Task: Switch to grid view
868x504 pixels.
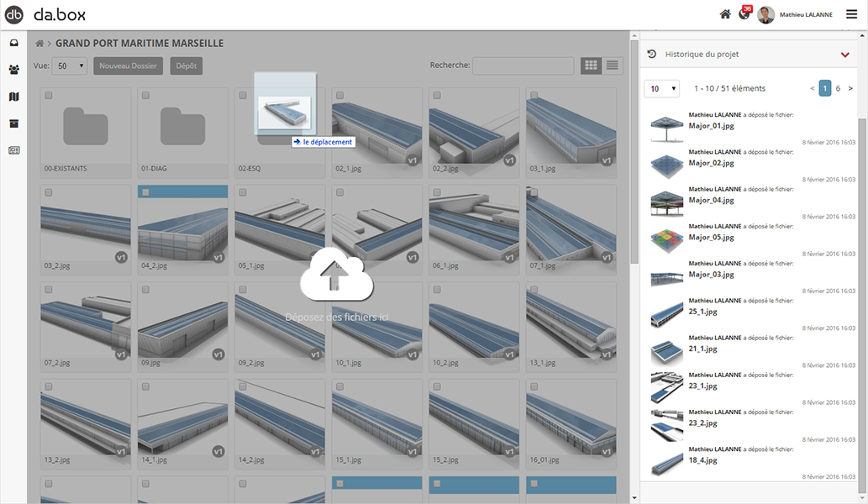Action: 591,66
